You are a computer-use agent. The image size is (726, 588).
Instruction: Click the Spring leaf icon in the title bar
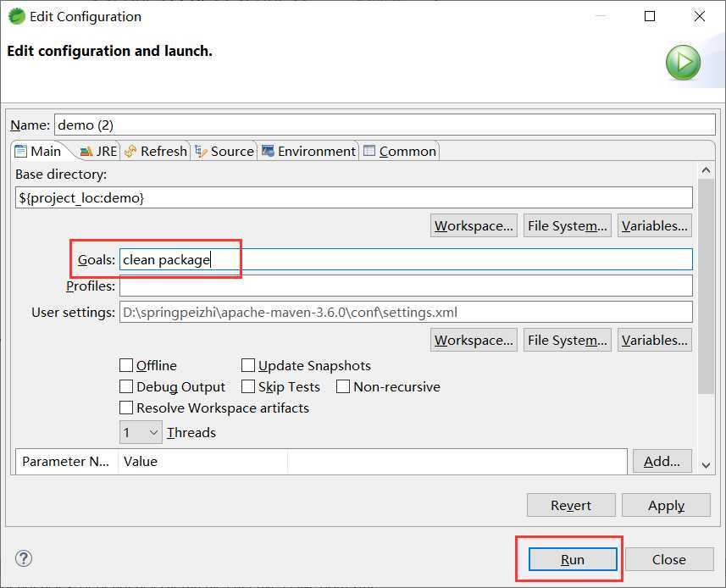point(17,16)
